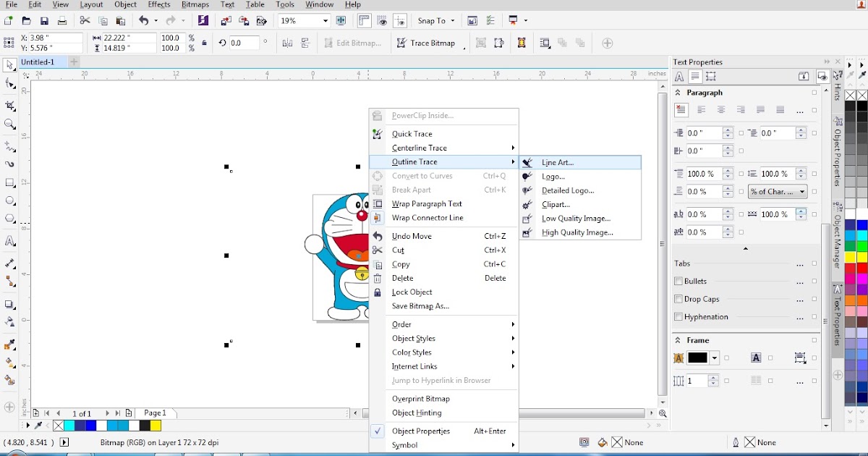The width and height of the screenshot is (868, 456).
Task: Expand the Centerline Trace submenu
Action: pos(444,148)
